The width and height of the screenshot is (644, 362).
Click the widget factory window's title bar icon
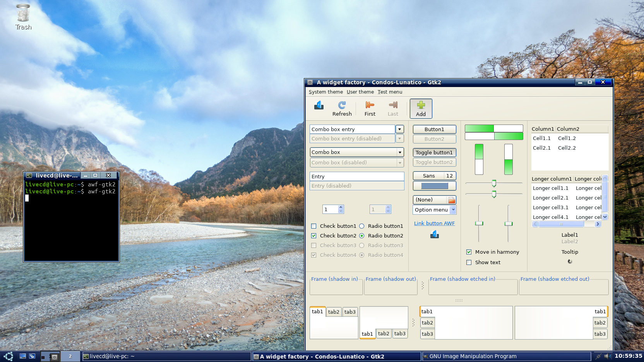(310, 82)
